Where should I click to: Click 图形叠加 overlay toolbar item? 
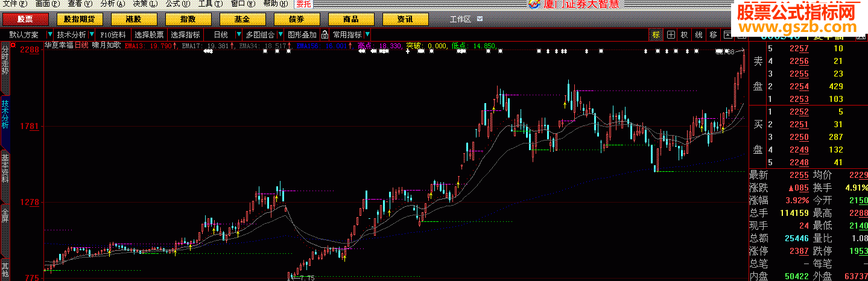pyautogui.click(x=302, y=35)
